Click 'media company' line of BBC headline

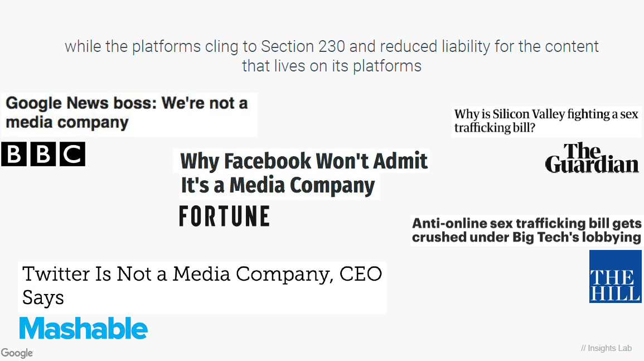pos(67,123)
